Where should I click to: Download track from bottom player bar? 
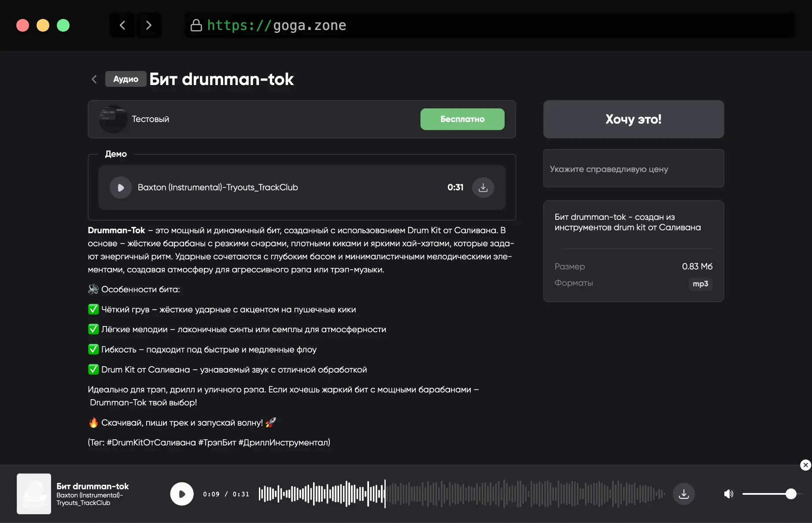[683, 494]
